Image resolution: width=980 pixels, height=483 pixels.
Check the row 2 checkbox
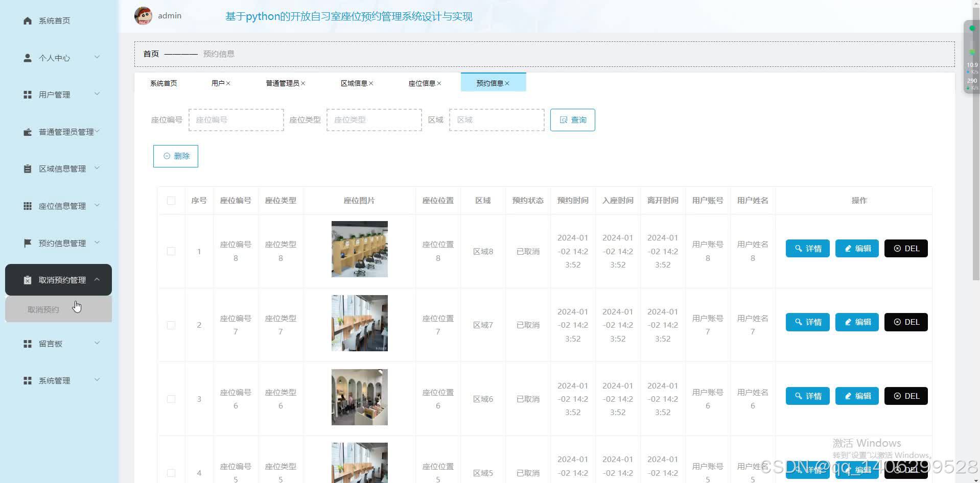171,325
